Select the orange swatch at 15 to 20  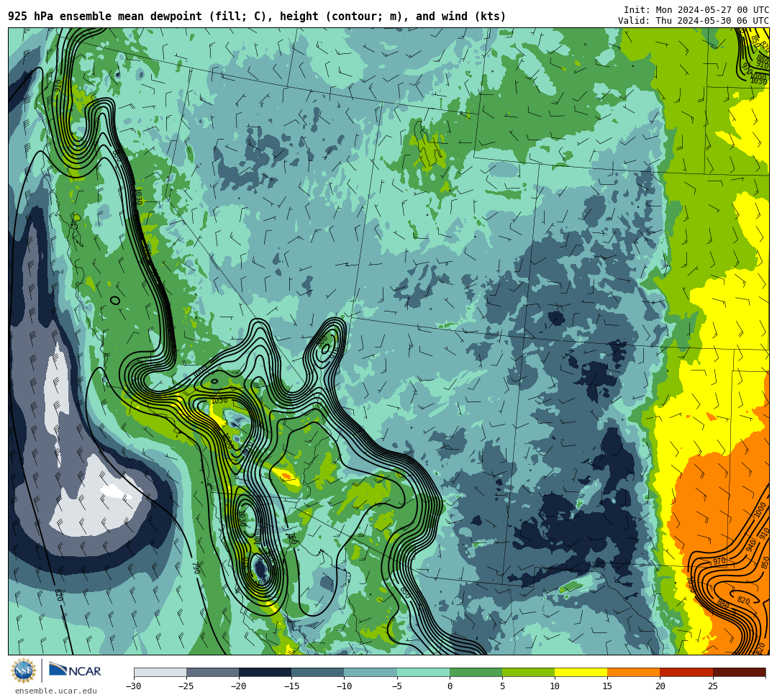(x=634, y=672)
